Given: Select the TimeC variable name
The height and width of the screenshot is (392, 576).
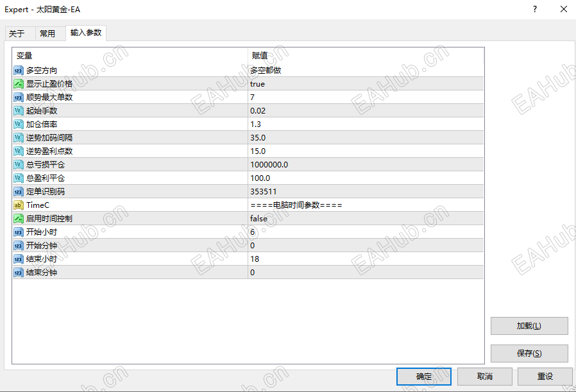Looking at the screenshot, I should pyautogui.click(x=38, y=205).
